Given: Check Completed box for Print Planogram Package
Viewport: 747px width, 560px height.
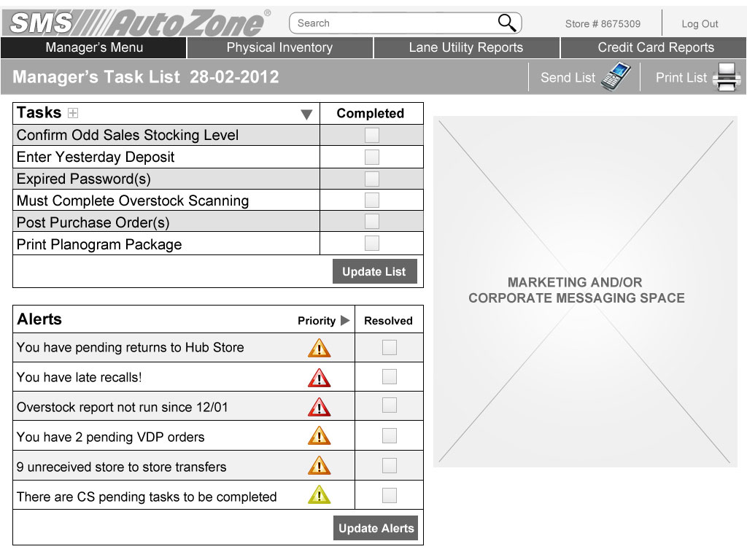Looking at the screenshot, I should click(x=372, y=244).
